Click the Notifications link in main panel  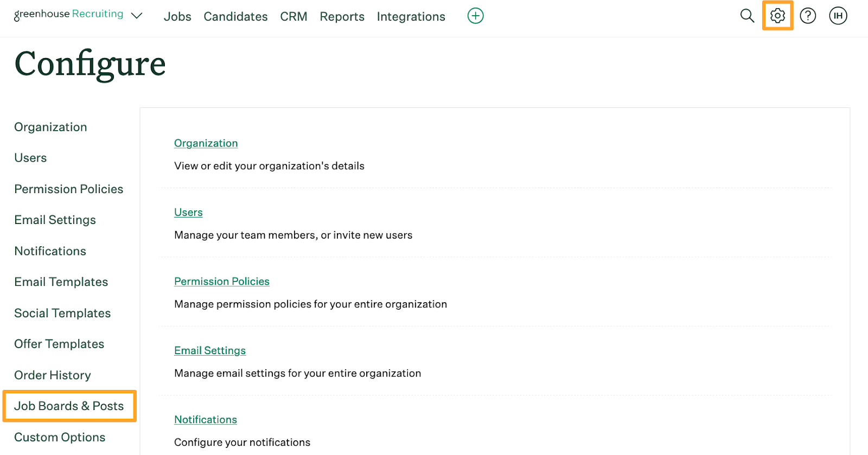coord(205,420)
